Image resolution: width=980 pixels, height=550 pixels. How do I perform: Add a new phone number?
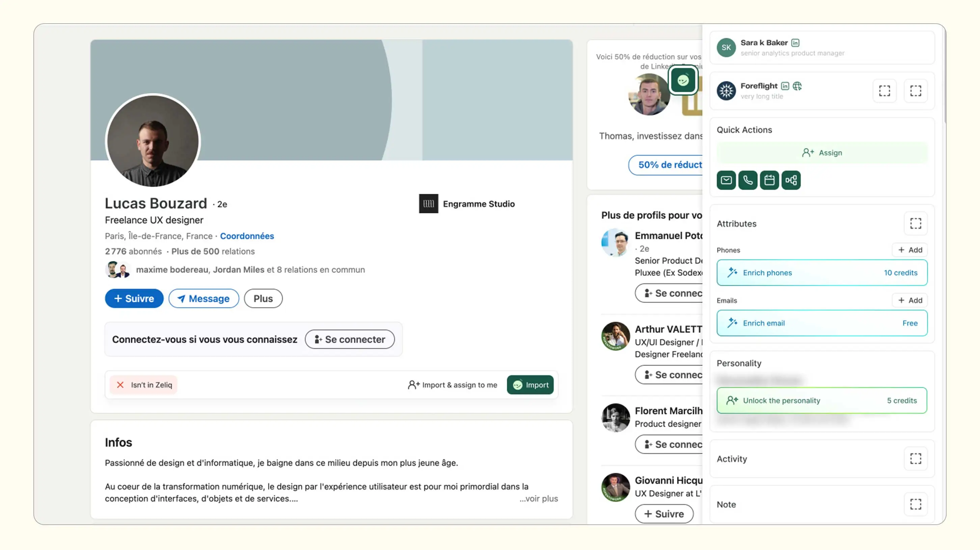[909, 250]
